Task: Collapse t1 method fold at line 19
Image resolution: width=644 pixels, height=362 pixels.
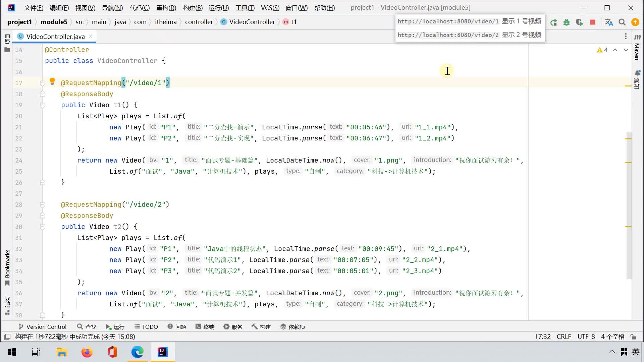Action: click(x=42, y=105)
